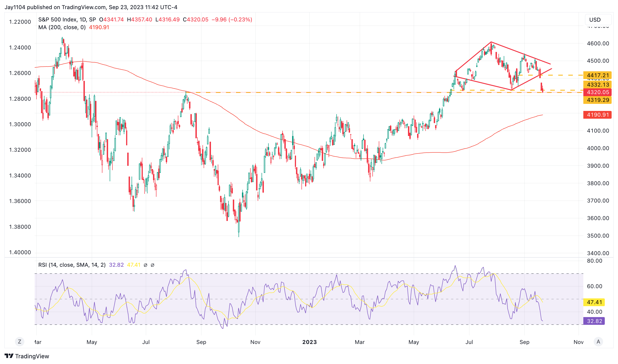Click the low value L4316.49 in the header

click(x=167, y=20)
